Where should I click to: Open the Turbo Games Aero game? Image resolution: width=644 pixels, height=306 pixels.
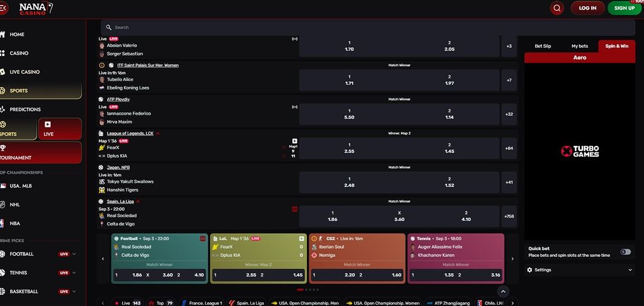pyautogui.click(x=579, y=151)
